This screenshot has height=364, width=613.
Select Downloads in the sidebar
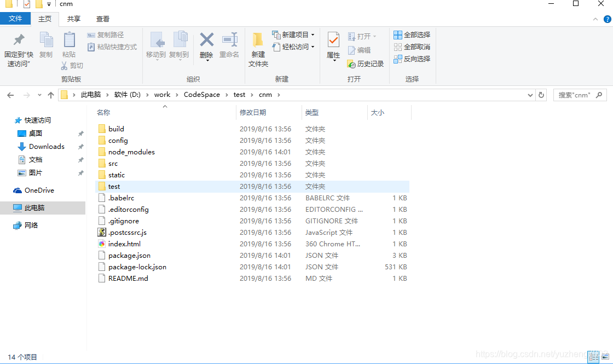pyautogui.click(x=47, y=147)
